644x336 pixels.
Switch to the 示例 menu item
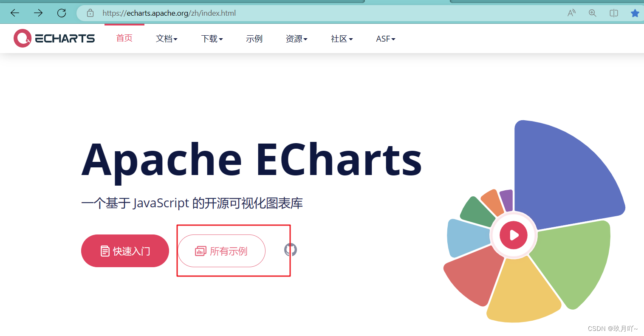(254, 39)
